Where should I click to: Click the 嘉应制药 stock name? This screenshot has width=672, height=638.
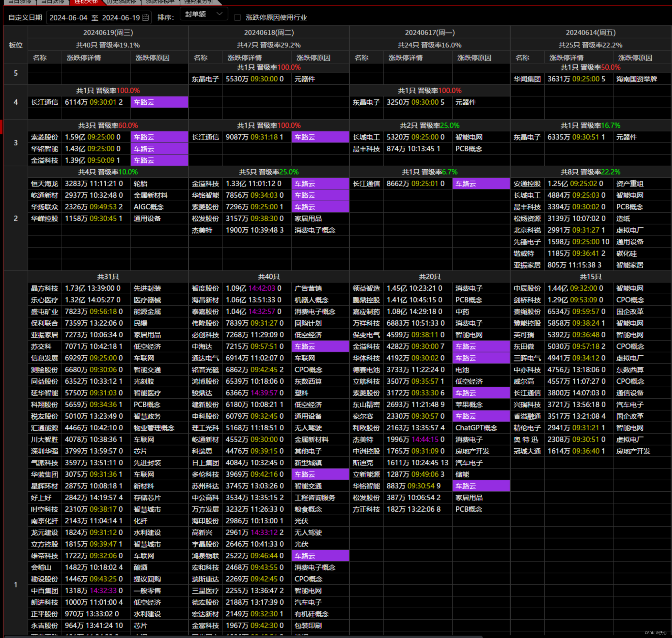click(366, 311)
